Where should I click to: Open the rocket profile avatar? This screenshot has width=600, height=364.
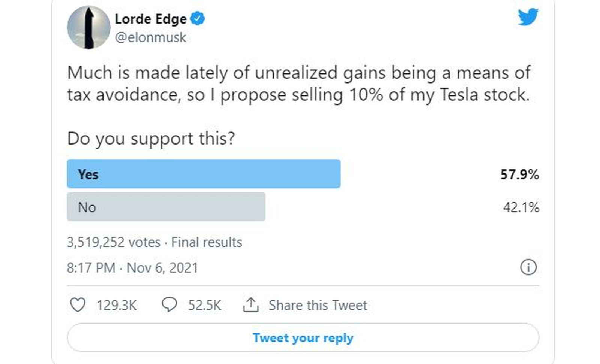88,28
